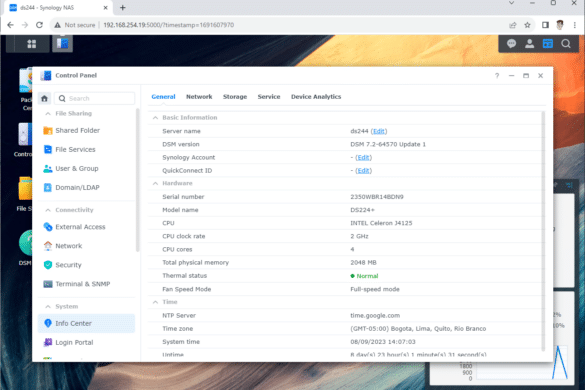The width and height of the screenshot is (585, 390).
Task: Switch to the General tab
Action: click(163, 97)
